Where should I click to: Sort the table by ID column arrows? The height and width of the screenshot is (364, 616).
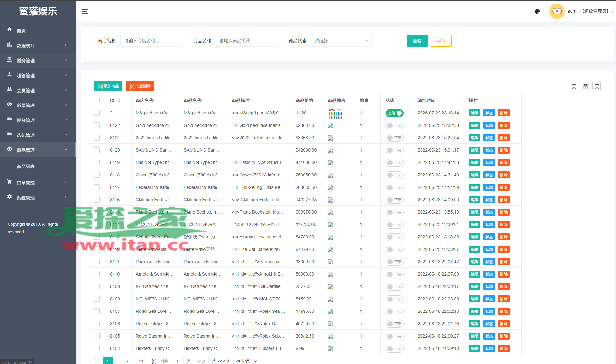119,100
